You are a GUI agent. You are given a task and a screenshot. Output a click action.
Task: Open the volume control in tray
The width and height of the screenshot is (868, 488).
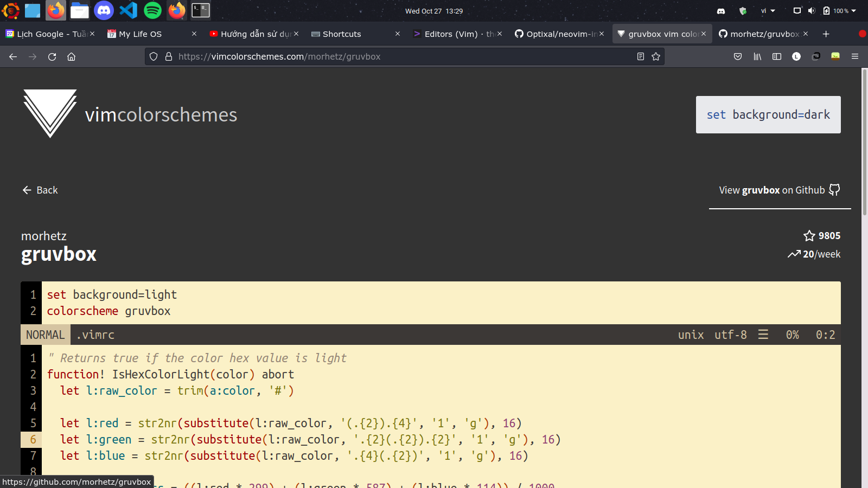tap(812, 11)
